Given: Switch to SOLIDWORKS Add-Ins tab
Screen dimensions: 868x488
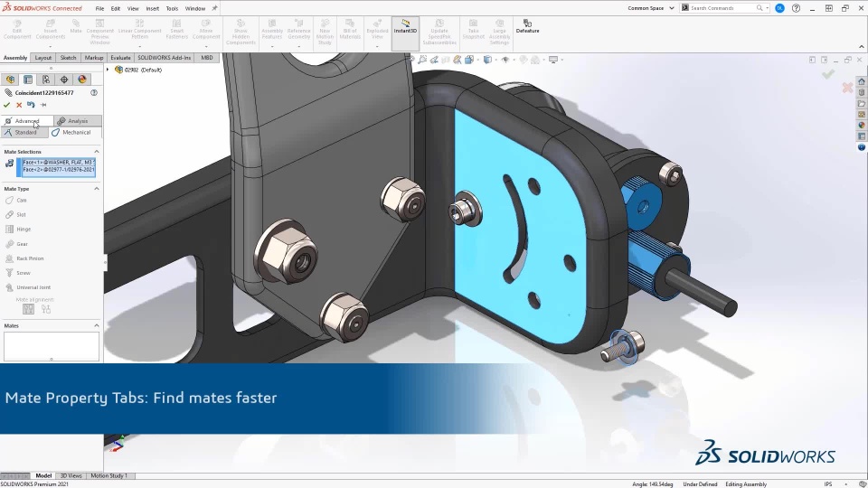Looking at the screenshot, I should click(164, 58).
